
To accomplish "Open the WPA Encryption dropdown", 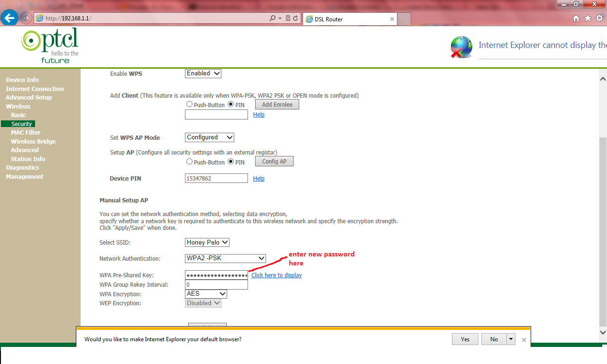I will click(206, 294).
